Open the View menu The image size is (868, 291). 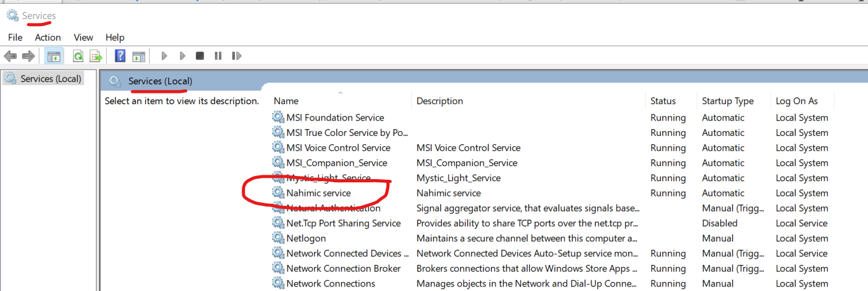[x=83, y=37]
